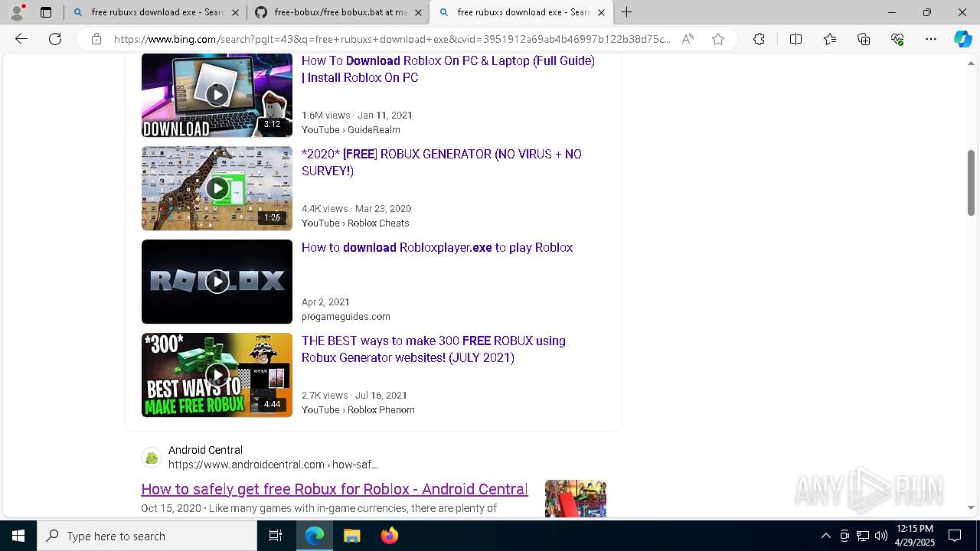
Task: Open THE BEST ways to make 300 FREE ROBUX link
Action: coord(433,349)
